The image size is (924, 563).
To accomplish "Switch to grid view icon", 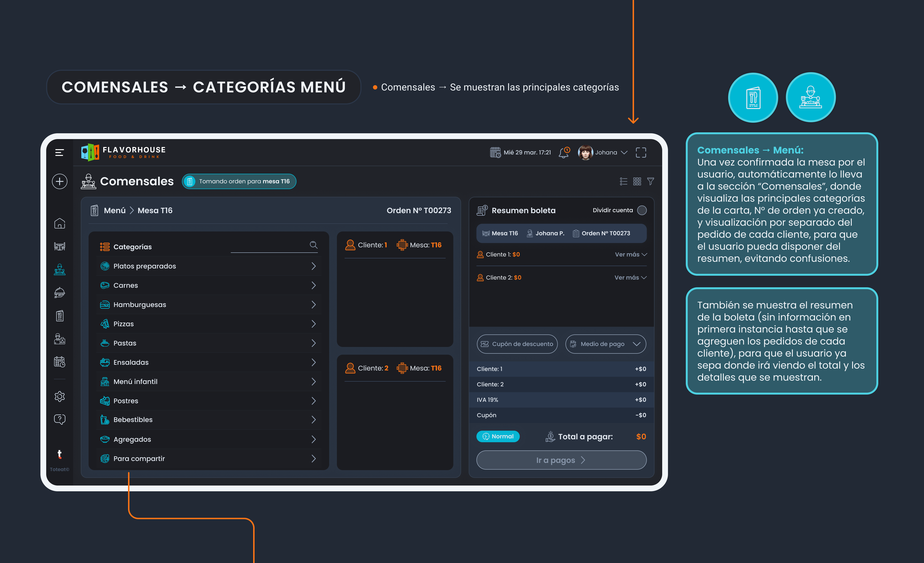I will 637,182.
